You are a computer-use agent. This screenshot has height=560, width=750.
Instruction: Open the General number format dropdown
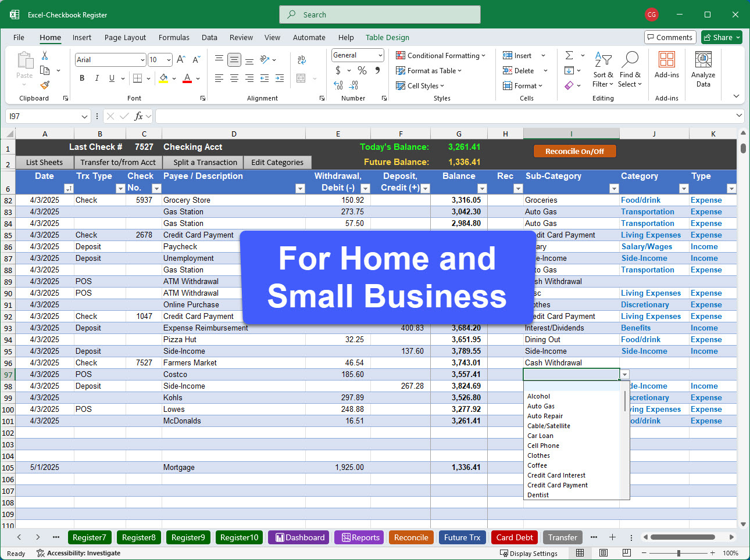point(380,55)
